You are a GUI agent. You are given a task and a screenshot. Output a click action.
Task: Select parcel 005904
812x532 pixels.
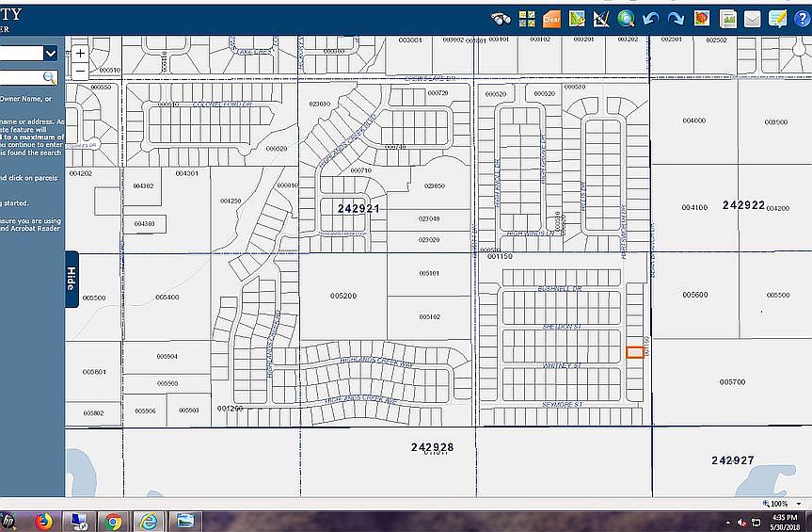167,357
